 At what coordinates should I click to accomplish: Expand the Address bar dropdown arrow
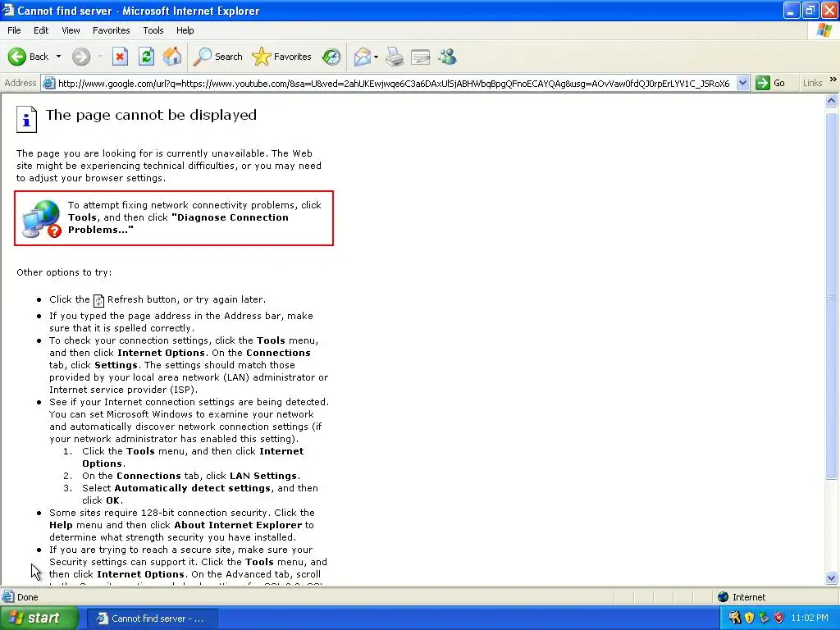click(742, 83)
